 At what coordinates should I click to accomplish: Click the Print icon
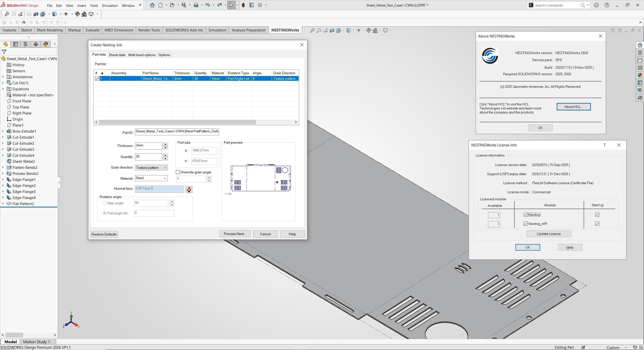pyautogui.click(x=196, y=5)
